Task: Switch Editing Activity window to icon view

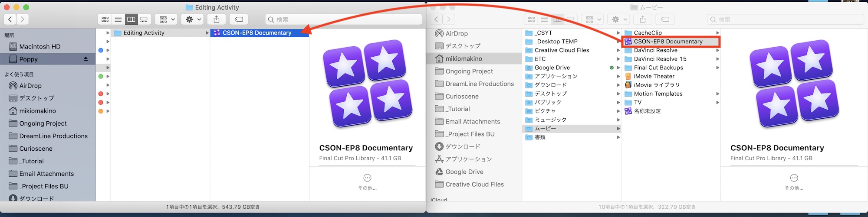Action: point(105,19)
